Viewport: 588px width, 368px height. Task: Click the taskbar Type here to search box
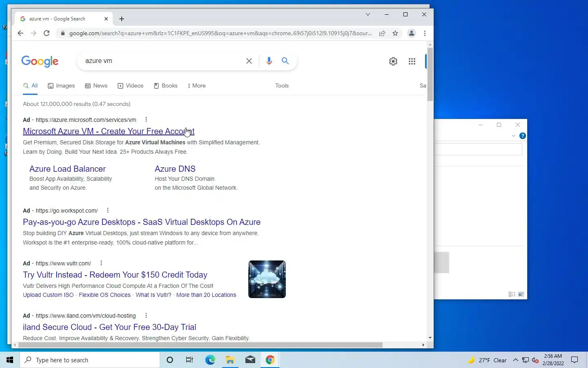(x=90, y=360)
